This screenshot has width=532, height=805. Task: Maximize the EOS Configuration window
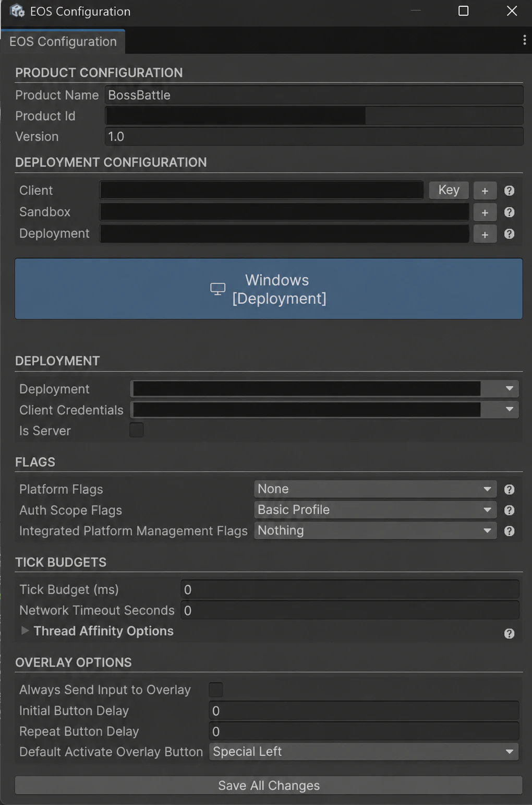coord(463,11)
